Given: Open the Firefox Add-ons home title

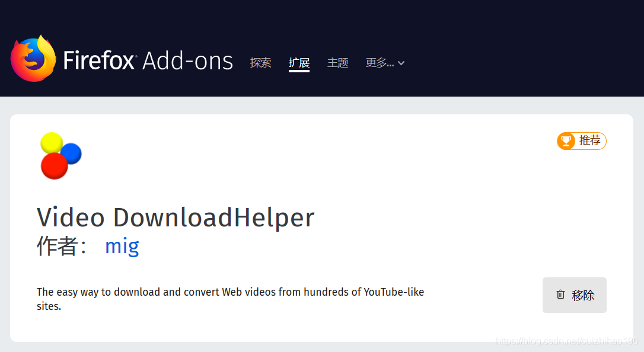Looking at the screenshot, I should (x=148, y=60).
